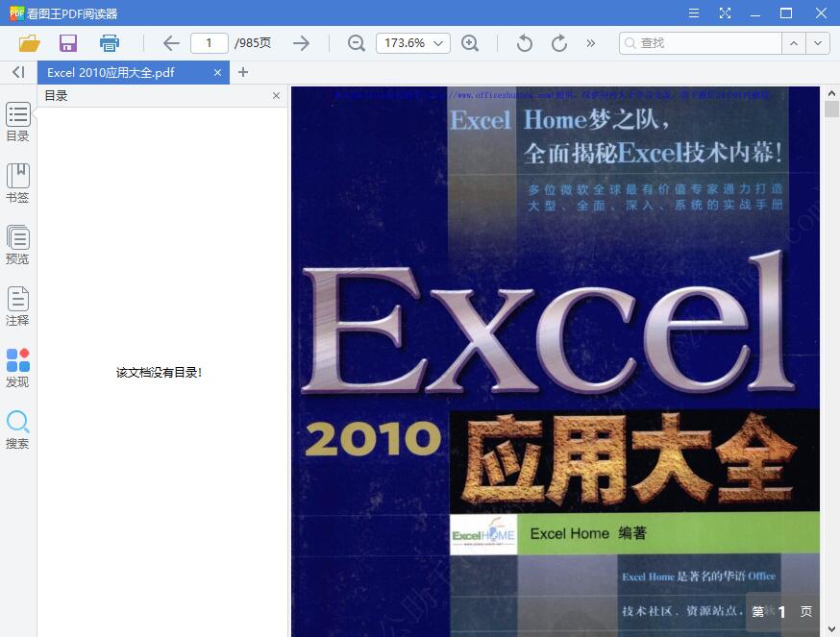Find next match with the down arrow

click(x=818, y=43)
